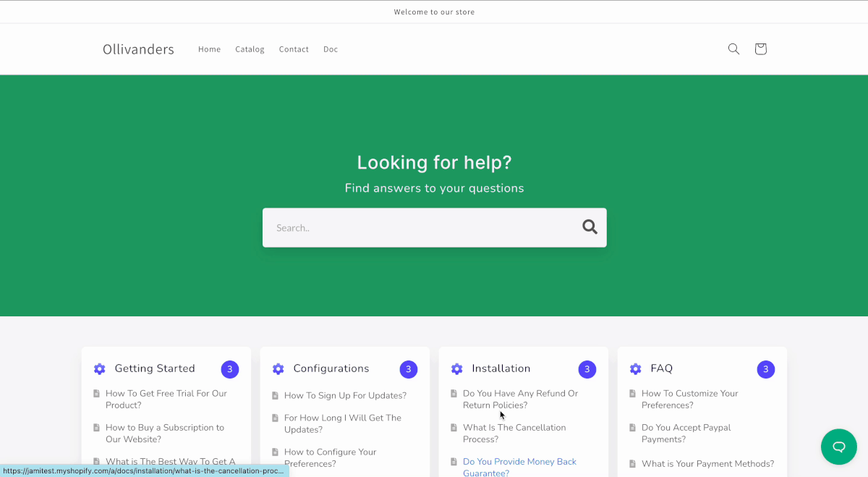Screen dimensions: 868x477
Task: Open the Home menu item
Action: point(209,49)
